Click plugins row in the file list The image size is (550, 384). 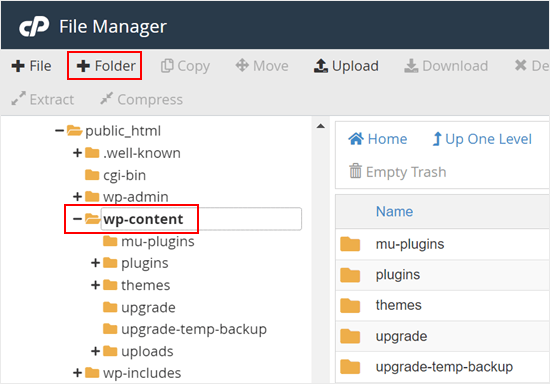coord(443,275)
